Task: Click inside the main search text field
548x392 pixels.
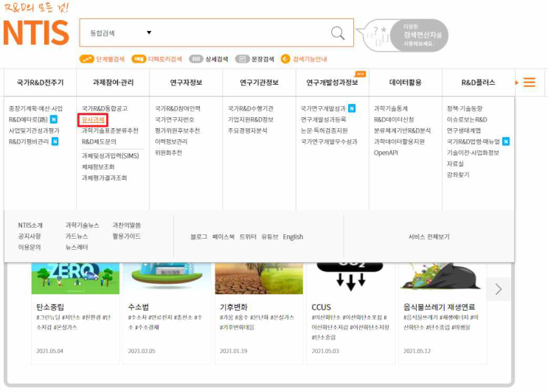Action: click(x=241, y=33)
